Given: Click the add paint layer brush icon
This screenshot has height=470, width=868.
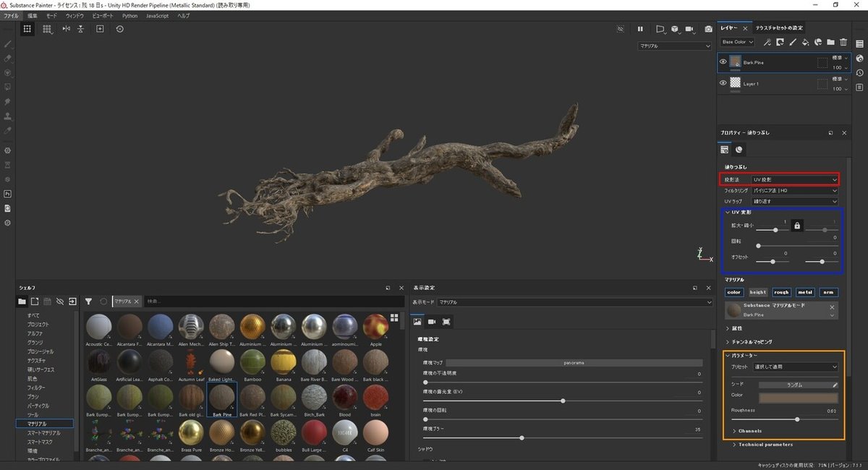Looking at the screenshot, I should 793,42.
